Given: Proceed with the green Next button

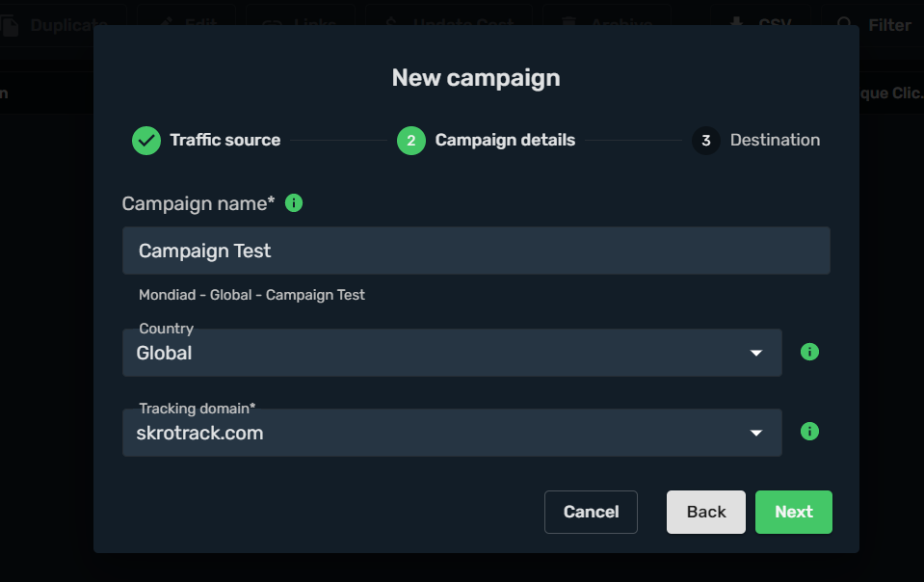Looking at the screenshot, I should tap(794, 512).
